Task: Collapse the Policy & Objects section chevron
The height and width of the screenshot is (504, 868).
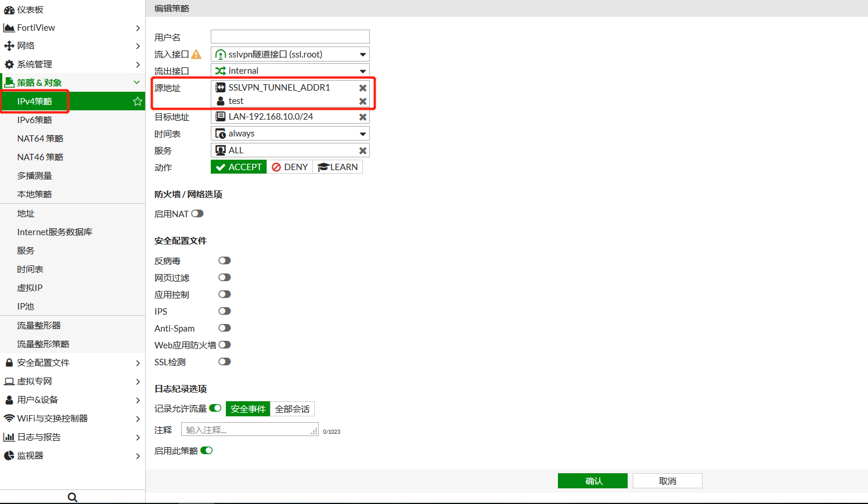Action: [137, 82]
